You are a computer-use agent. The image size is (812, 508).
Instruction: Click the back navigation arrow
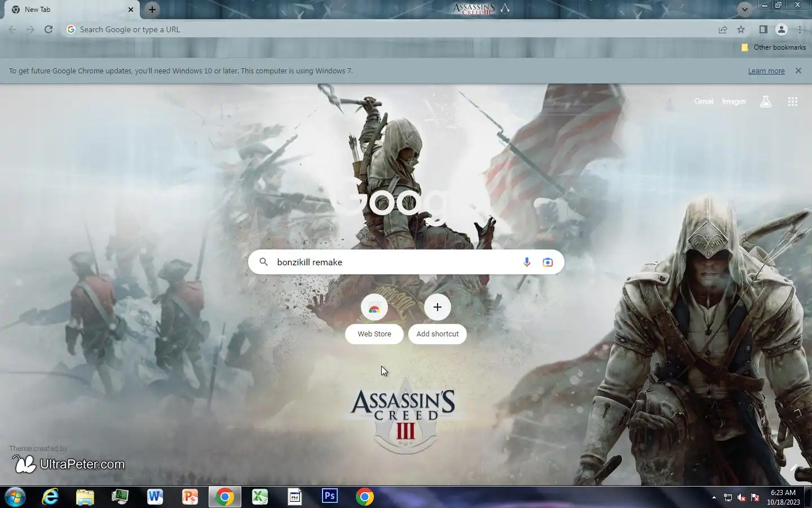tap(12, 29)
